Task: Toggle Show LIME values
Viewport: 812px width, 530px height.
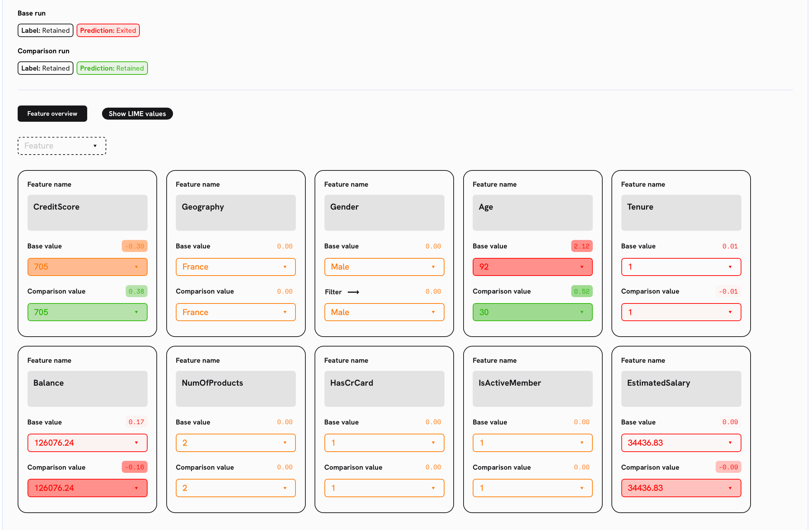Action: pyautogui.click(x=137, y=114)
